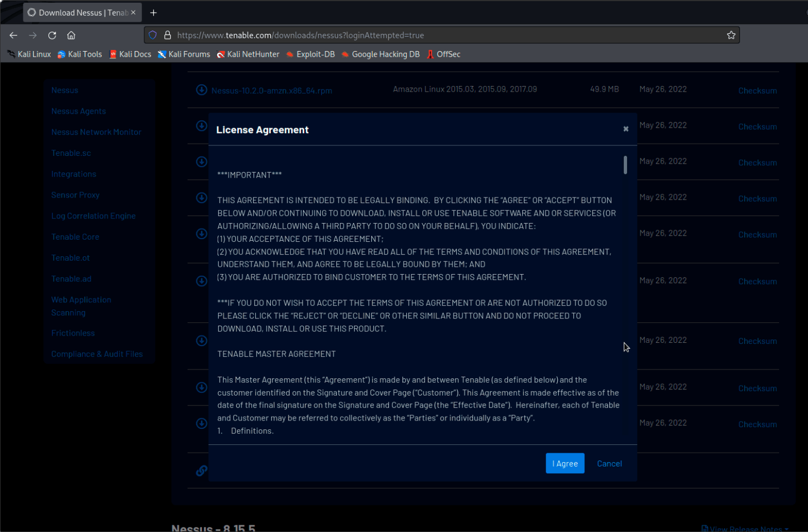Expand View Release Notes dropdown
808x532 pixels.
(745, 529)
